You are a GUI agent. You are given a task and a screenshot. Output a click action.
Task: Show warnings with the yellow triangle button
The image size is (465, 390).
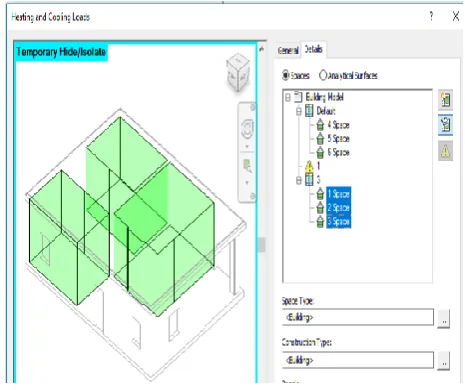(x=445, y=151)
